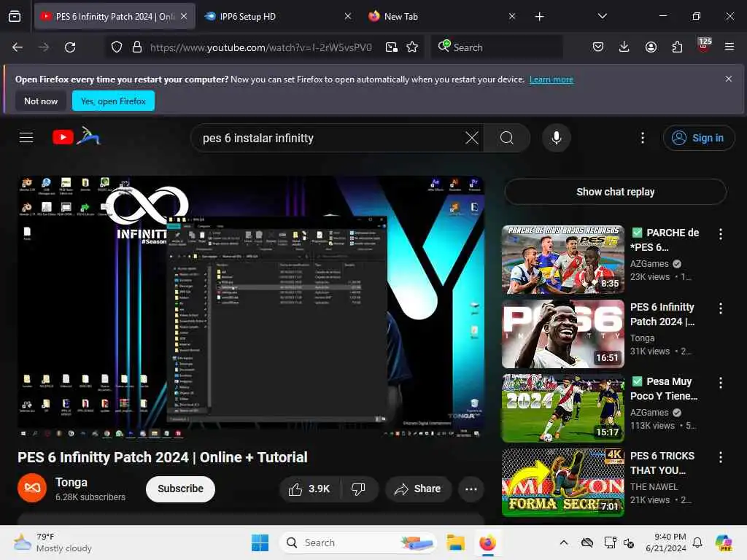
Task: Go back to the previous page
Action: pos(18,47)
